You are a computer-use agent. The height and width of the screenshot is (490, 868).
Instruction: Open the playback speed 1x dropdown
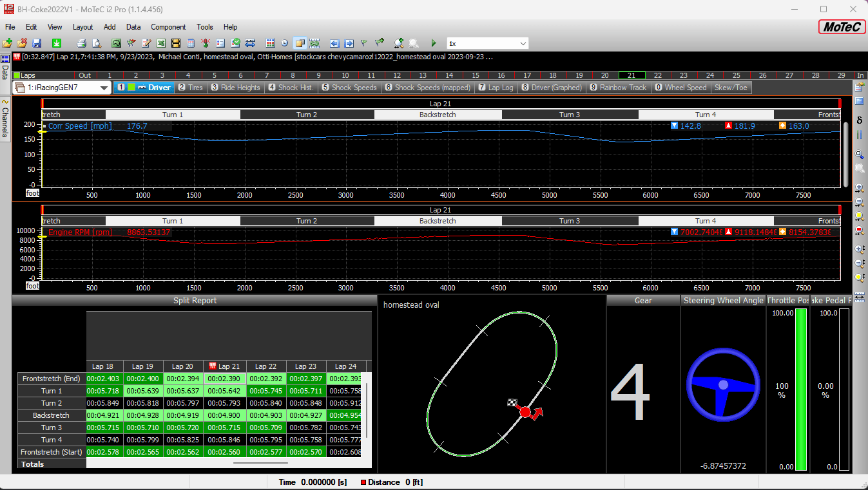(x=523, y=43)
